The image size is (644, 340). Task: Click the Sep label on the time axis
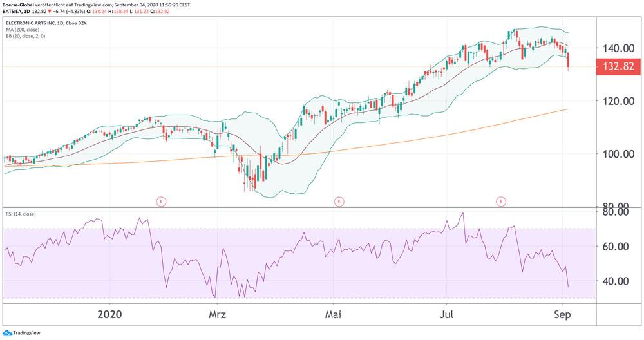(x=562, y=314)
